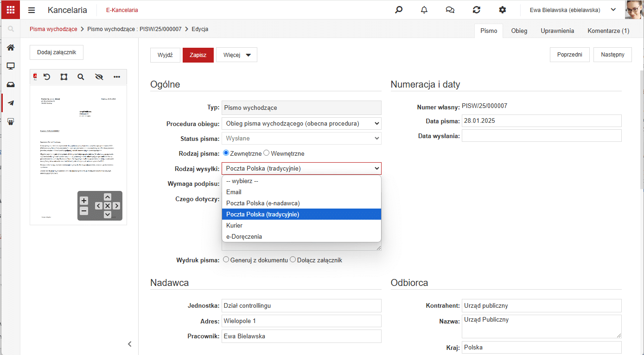Click magnifier in preview toolbar
The height and width of the screenshot is (355, 644).
pos(81,77)
